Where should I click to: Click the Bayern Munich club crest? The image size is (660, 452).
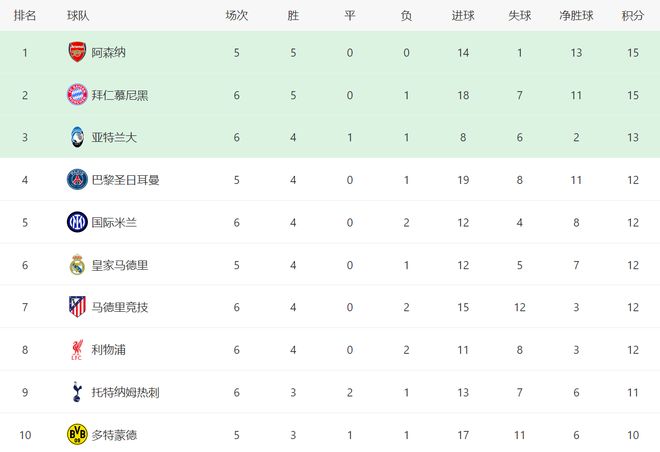coord(77,94)
